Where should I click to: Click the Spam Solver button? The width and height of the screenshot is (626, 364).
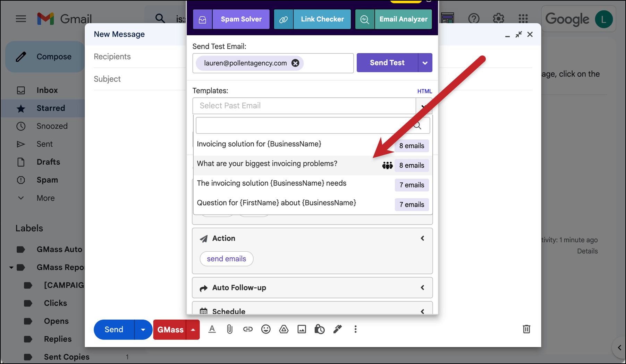[x=241, y=19]
